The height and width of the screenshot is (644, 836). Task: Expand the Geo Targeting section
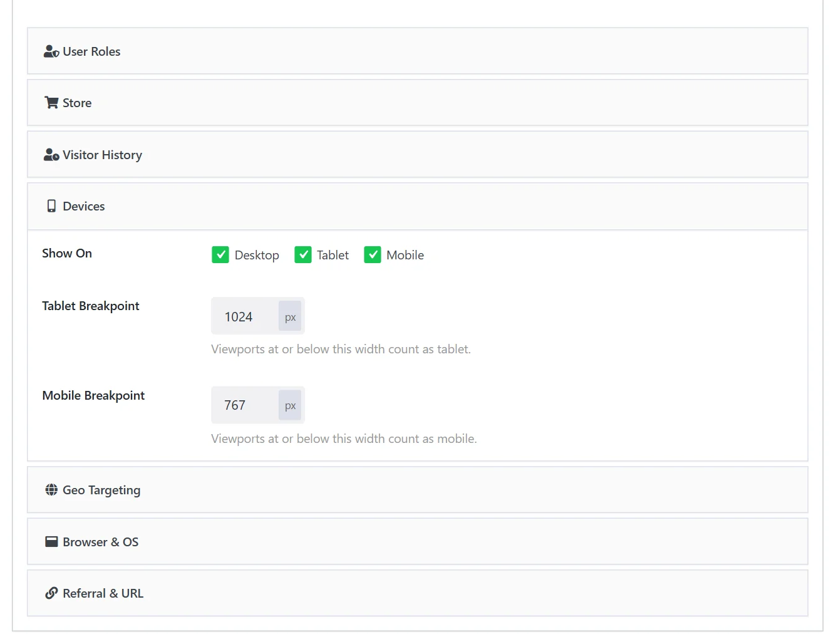[x=418, y=490]
